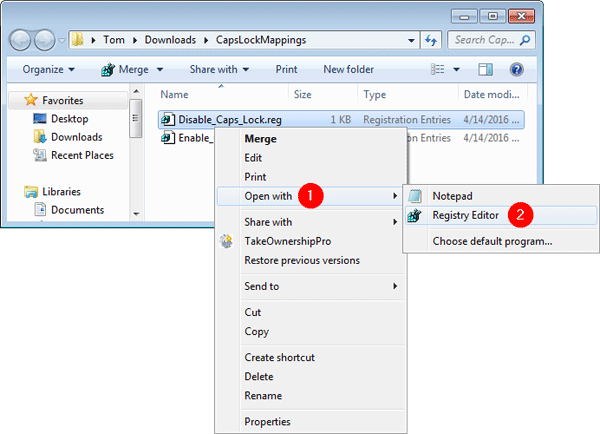Open Downloads in the Favorites sidebar
Screen dimensions: 600x434
[76, 137]
